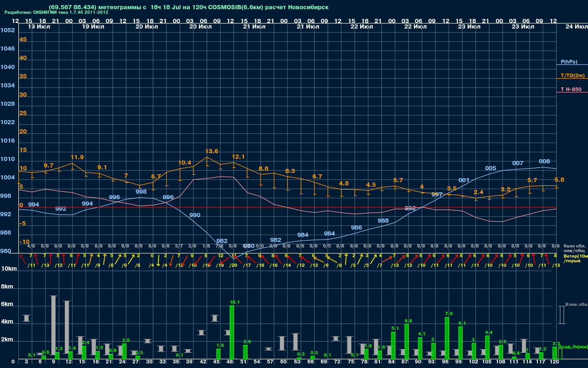The width and height of the screenshot is (588, 368).
Task: Click the meteogram title mentioning COSMOSIB Новосибирск
Action: tap(188, 8)
